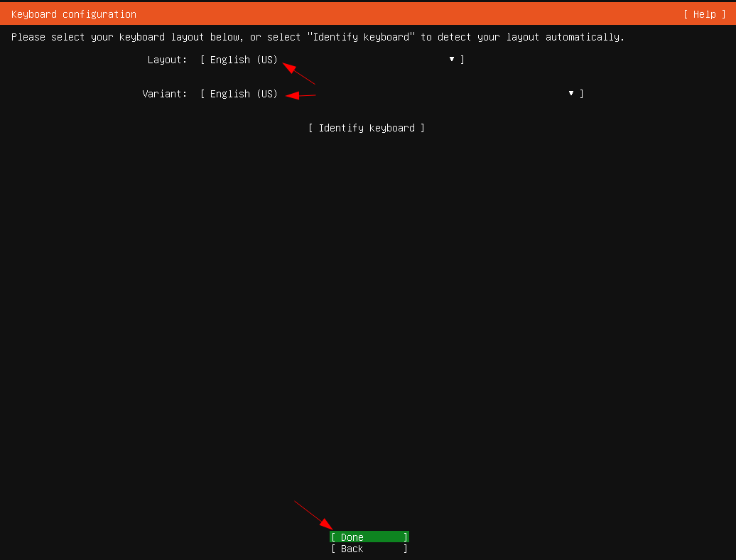736x560 pixels.
Task: Select the Layout English (US) value
Action: 244,60
